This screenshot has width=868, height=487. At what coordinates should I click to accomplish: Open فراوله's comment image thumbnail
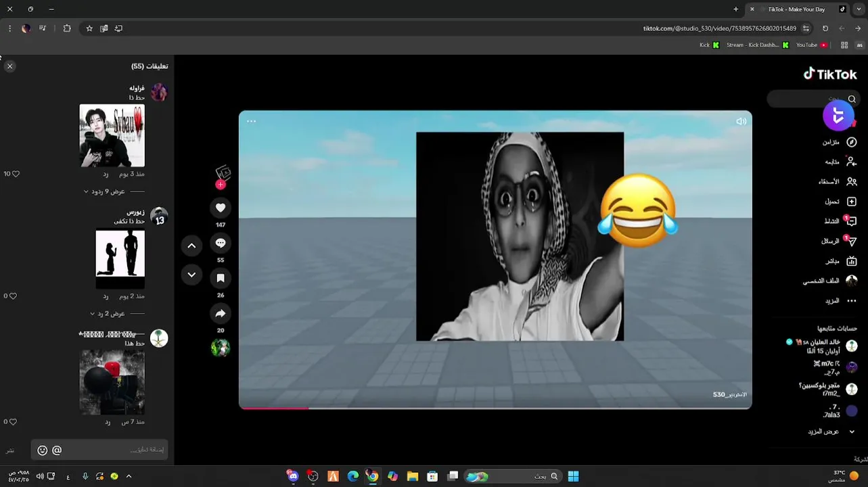112,135
